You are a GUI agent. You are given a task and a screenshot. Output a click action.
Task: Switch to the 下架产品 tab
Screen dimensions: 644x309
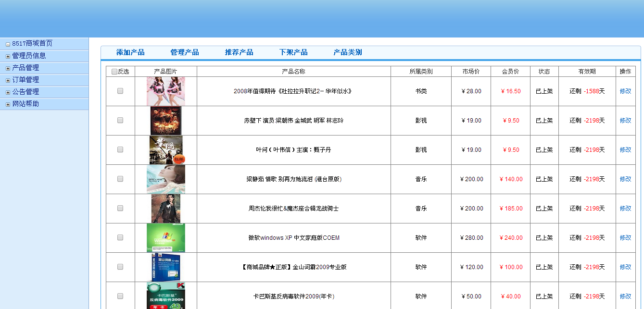[293, 52]
